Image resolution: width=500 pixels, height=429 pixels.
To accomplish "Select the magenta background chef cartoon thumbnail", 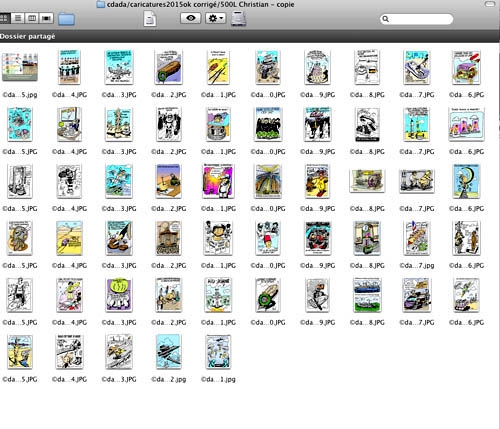I will [x=218, y=181].
